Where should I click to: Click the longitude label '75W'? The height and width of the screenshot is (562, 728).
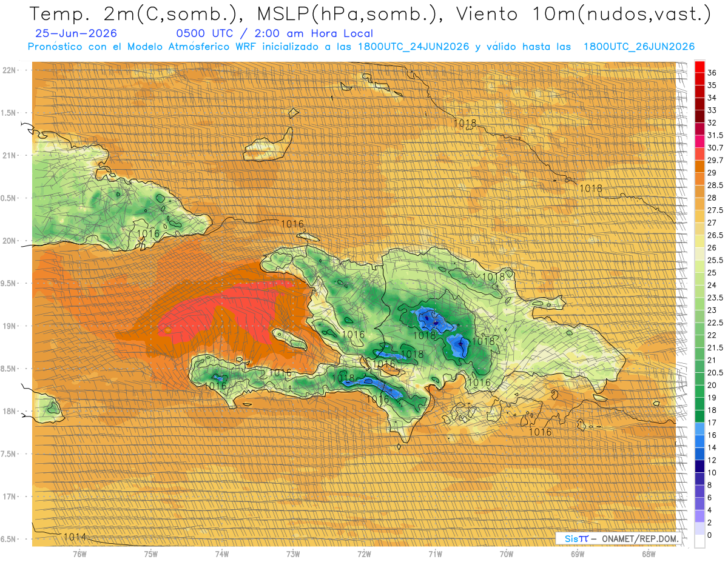coord(150,554)
